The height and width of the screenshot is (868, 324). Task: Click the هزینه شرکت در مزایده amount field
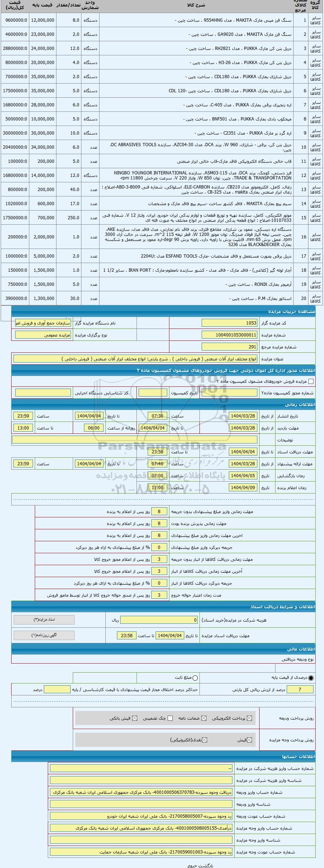[159, 620]
